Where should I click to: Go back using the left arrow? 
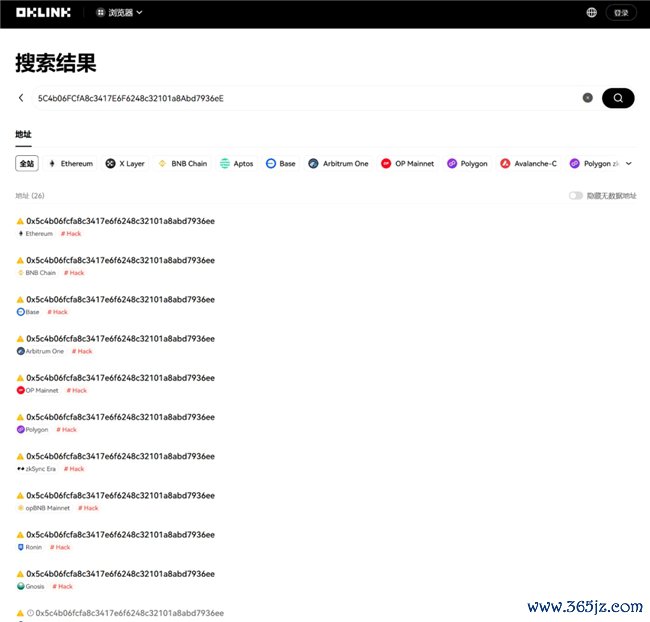coord(21,98)
